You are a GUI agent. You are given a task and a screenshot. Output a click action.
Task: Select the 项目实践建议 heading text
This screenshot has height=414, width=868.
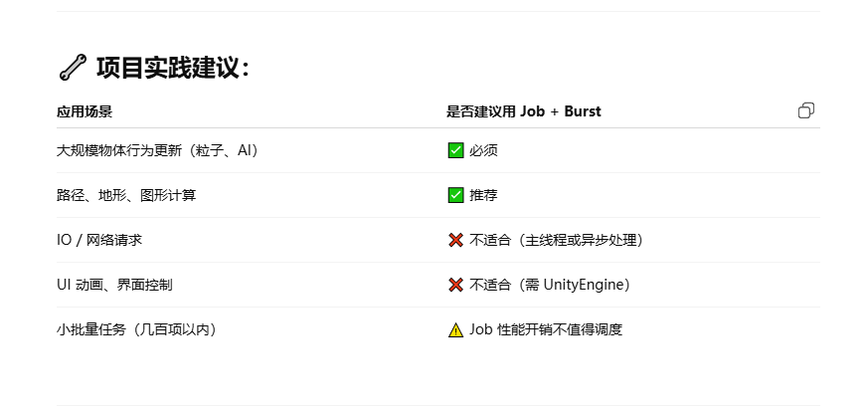point(173,68)
